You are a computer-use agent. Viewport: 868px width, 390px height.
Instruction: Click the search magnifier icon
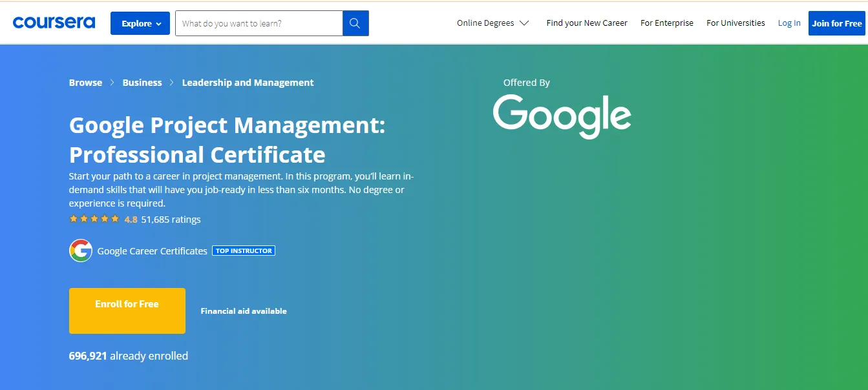pos(355,23)
